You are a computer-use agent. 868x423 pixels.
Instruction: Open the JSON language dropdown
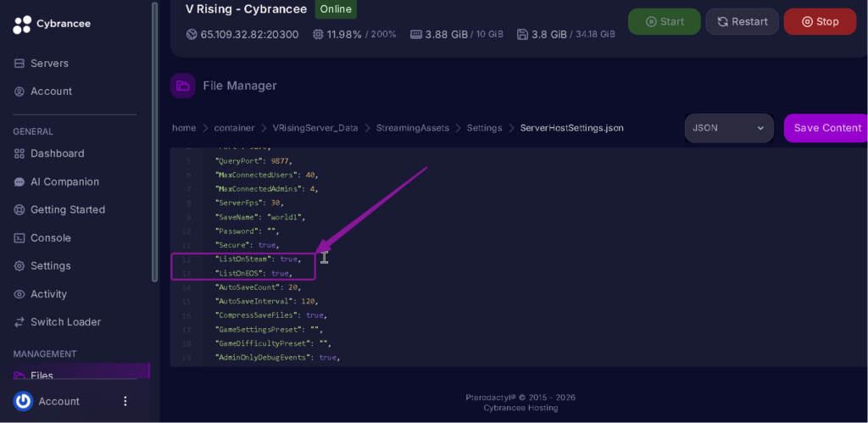click(x=729, y=128)
